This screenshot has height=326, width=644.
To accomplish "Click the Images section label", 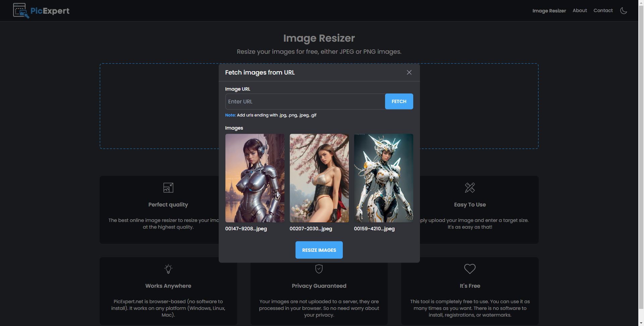I will [234, 128].
